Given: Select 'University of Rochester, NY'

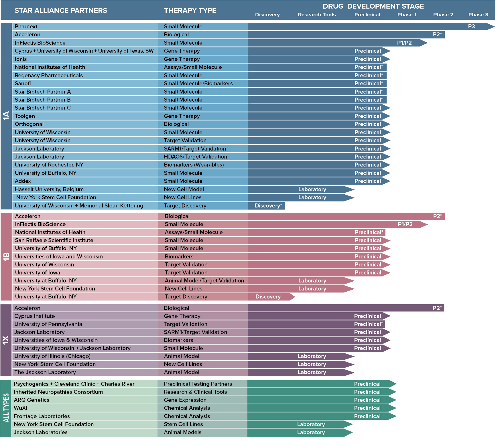Looking at the screenshot, I should pyautogui.click(x=49, y=165).
